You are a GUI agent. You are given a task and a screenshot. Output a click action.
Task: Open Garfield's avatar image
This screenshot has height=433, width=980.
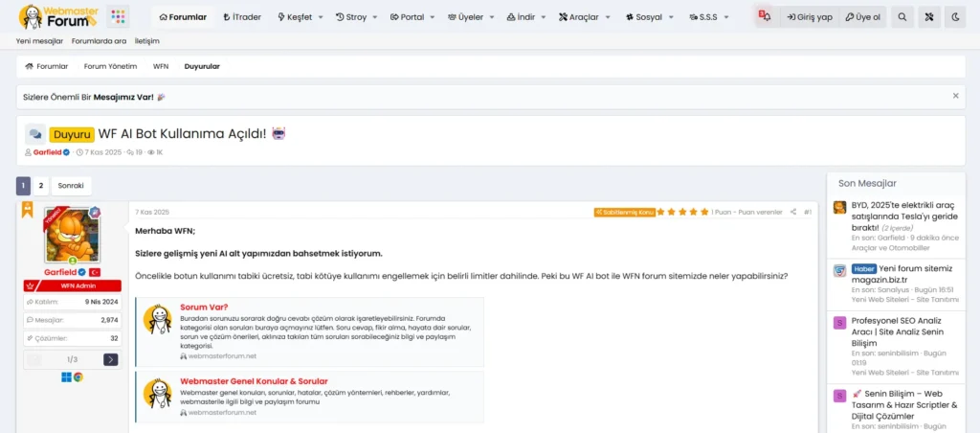[x=72, y=236]
